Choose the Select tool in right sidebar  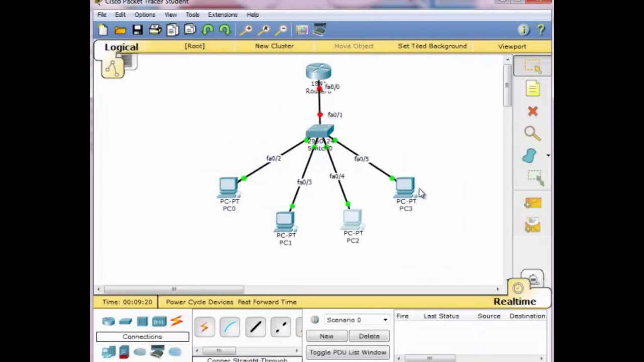[532, 67]
